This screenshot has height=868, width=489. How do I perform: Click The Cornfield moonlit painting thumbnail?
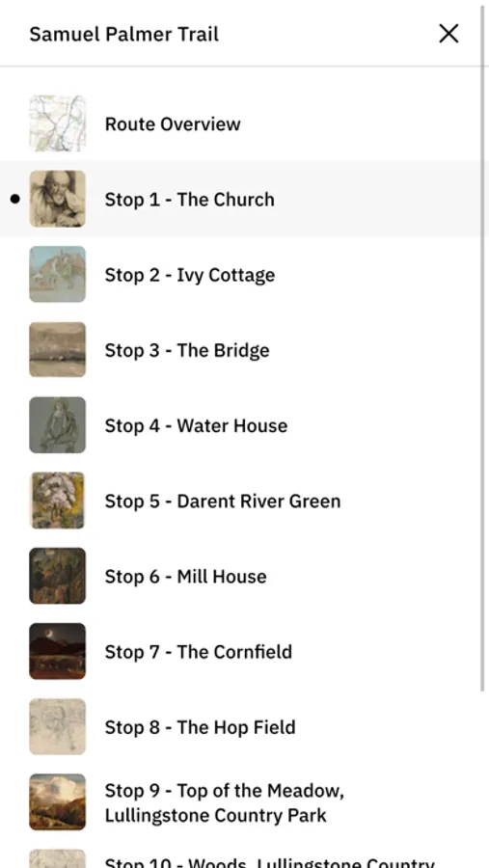tap(58, 651)
